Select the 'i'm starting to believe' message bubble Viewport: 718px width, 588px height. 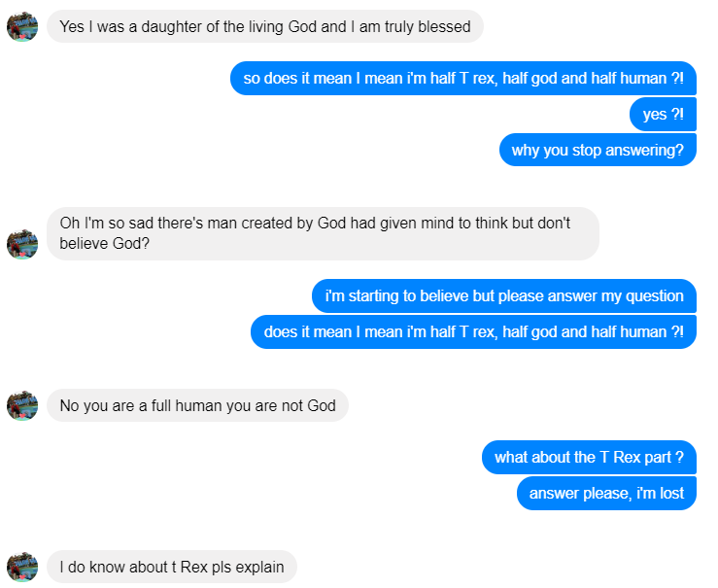click(x=503, y=295)
